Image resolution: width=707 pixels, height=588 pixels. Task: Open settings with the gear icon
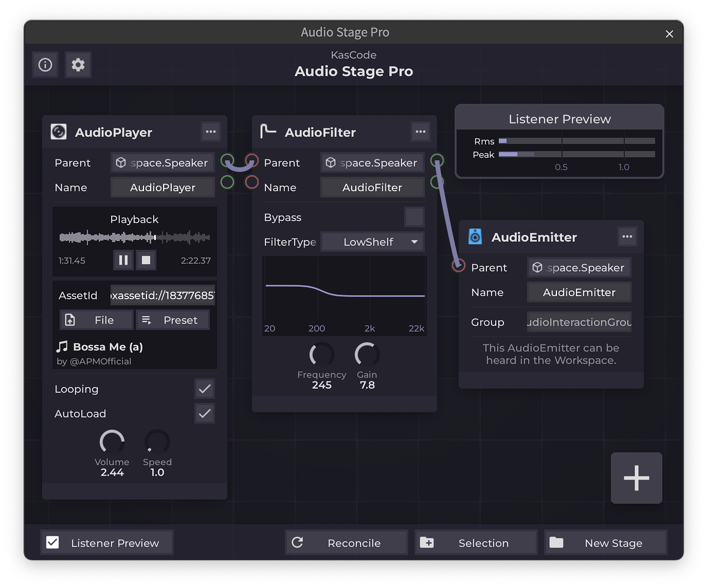click(78, 65)
